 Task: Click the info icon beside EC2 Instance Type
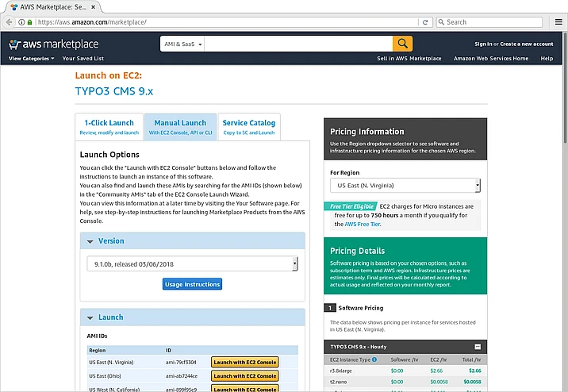(x=376, y=359)
